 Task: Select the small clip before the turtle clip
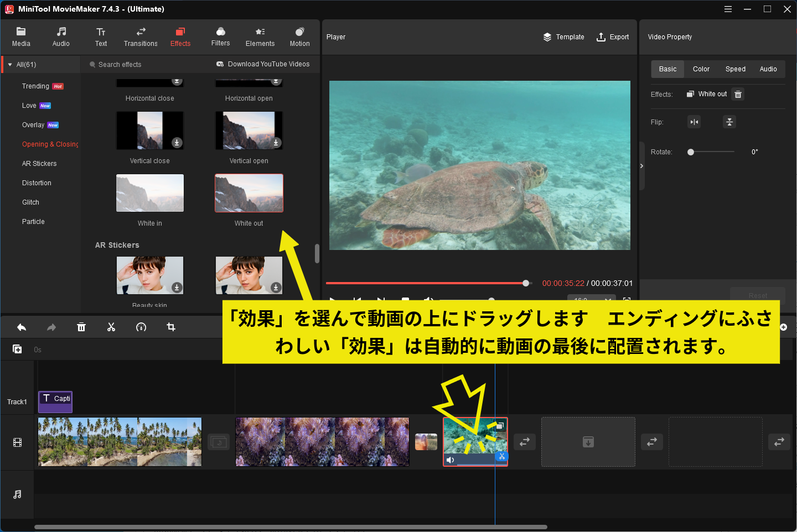tap(426, 442)
